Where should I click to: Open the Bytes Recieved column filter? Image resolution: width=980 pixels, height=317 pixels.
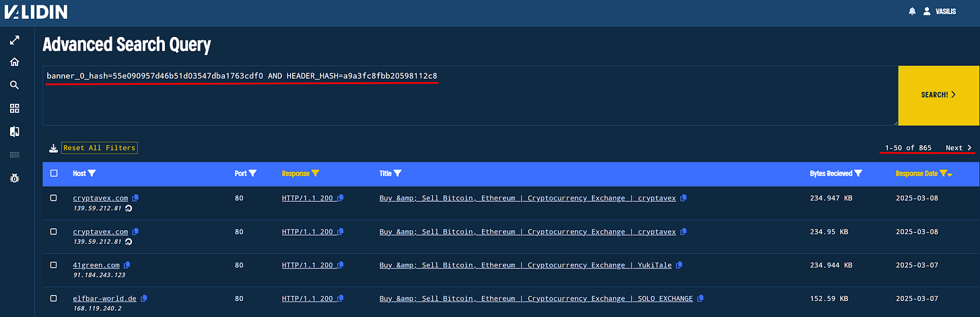click(858, 174)
